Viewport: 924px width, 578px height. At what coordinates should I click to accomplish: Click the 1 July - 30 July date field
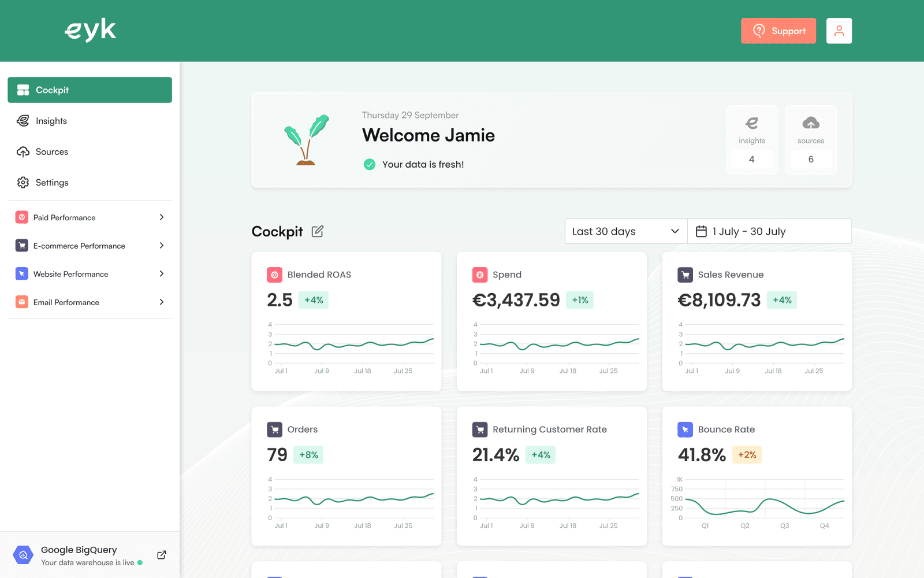pos(770,231)
